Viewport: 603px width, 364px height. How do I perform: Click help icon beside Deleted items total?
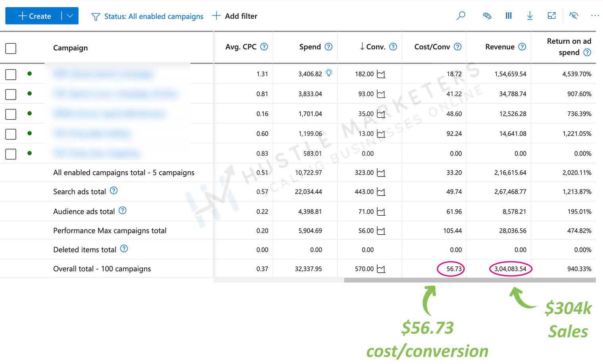coord(124,249)
